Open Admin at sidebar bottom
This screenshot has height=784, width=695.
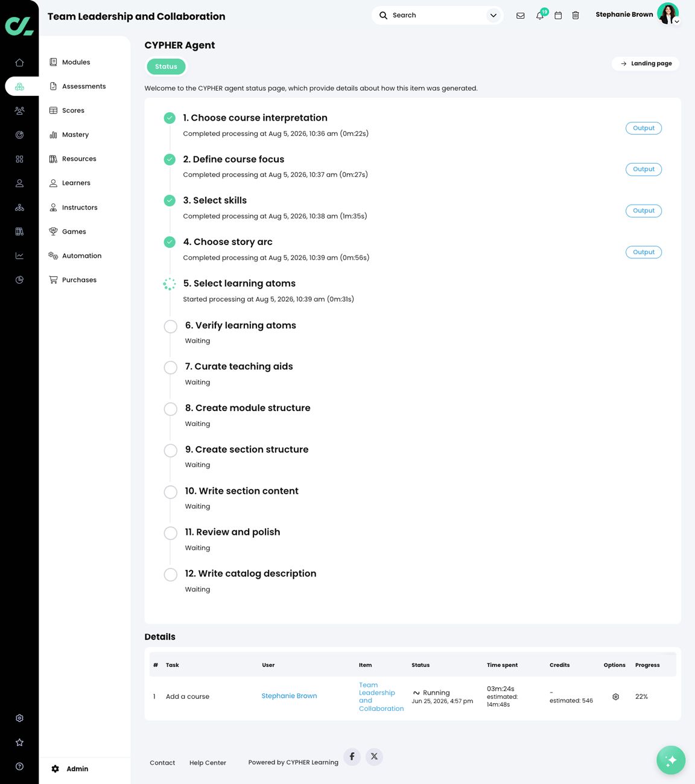(70, 769)
